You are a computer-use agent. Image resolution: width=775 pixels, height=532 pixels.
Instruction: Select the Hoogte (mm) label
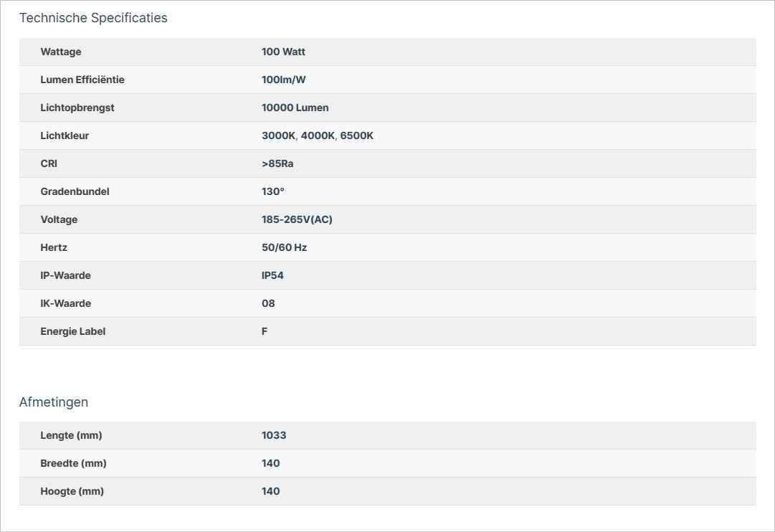tap(72, 491)
